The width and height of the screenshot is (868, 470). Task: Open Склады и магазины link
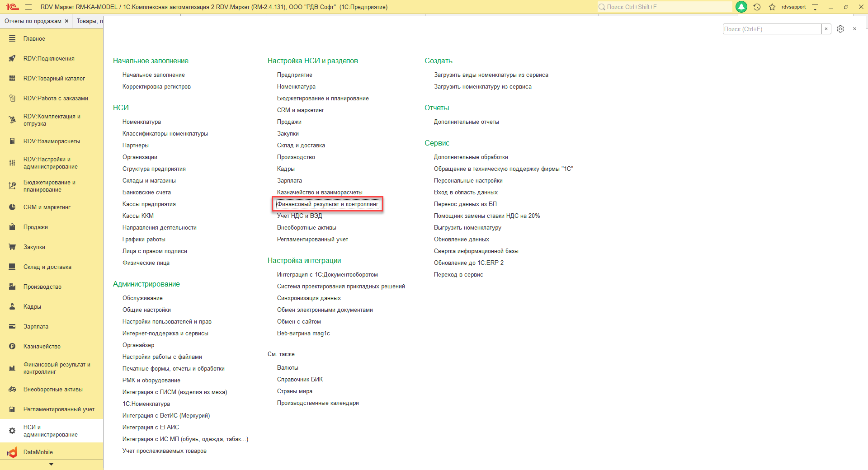coord(149,181)
